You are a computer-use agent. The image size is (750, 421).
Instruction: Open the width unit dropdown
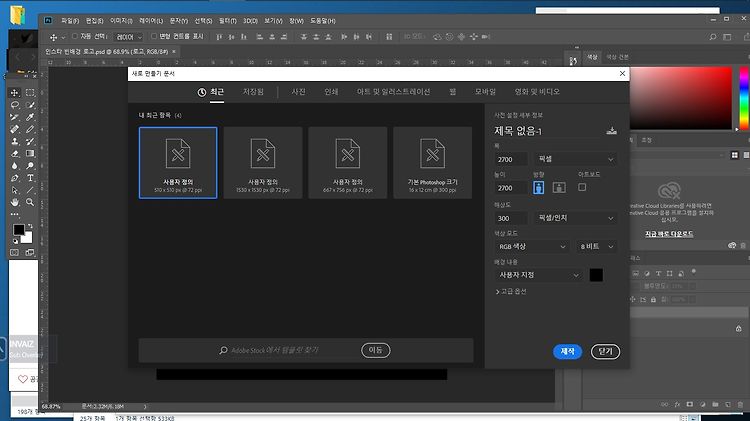pos(575,159)
